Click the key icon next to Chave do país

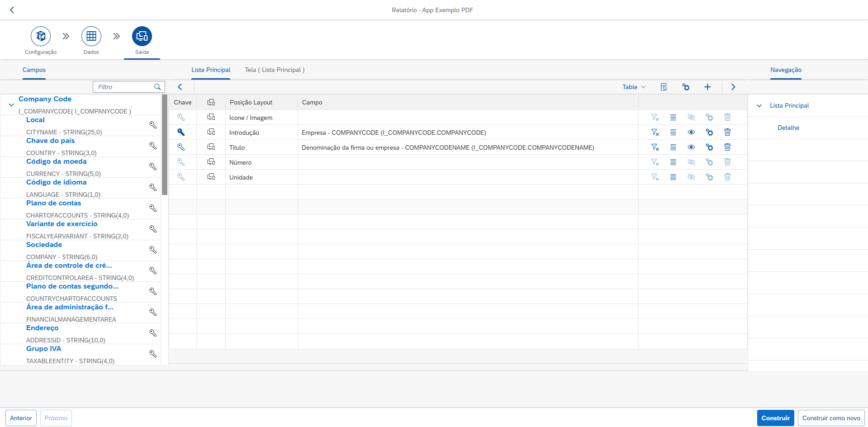tap(153, 146)
